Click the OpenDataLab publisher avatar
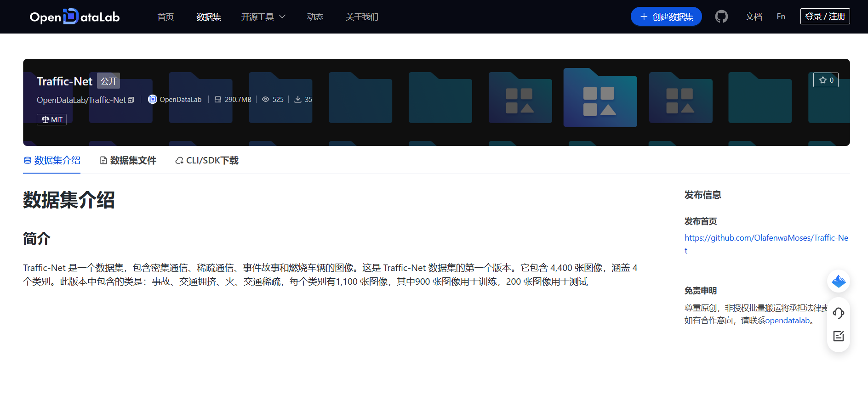Image resolution: width=868 pixels, height=394 pixels. (152, 99)
